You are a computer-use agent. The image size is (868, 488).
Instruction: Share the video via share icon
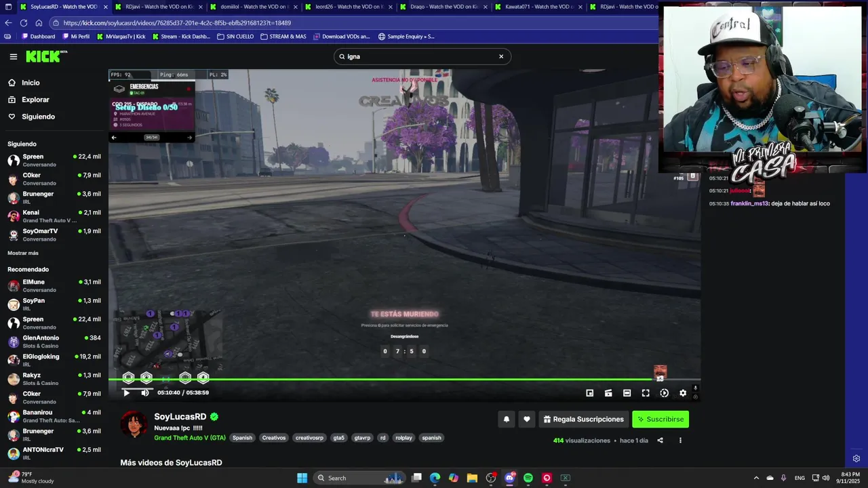tap(660, 441)
